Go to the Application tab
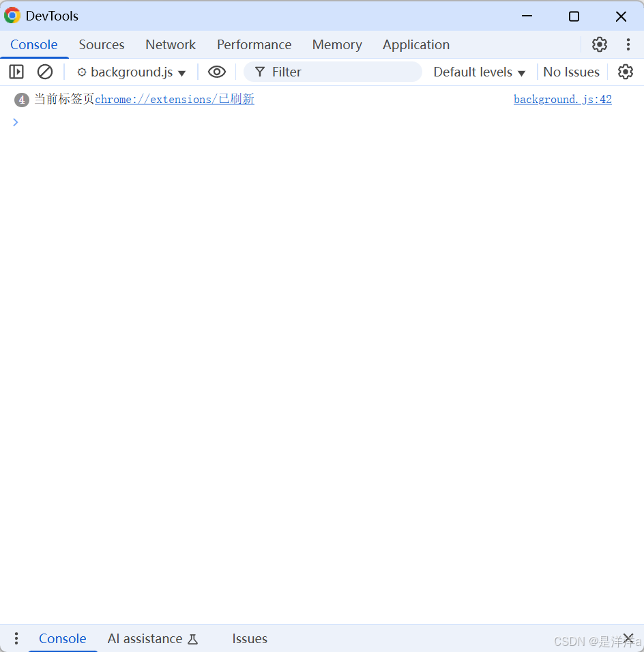Image resolution: width=644 pixels, height=652 pixels. click(x=416, y=44)
